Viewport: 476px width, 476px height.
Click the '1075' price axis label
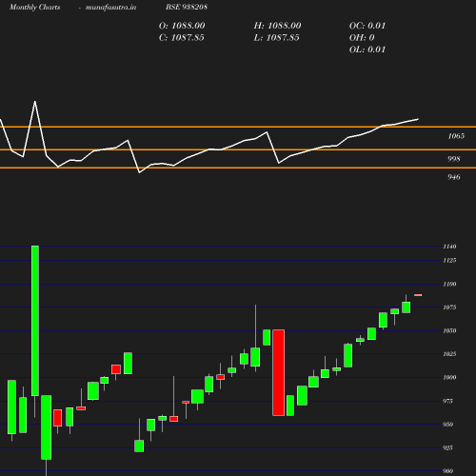click(x=449, y=307)
